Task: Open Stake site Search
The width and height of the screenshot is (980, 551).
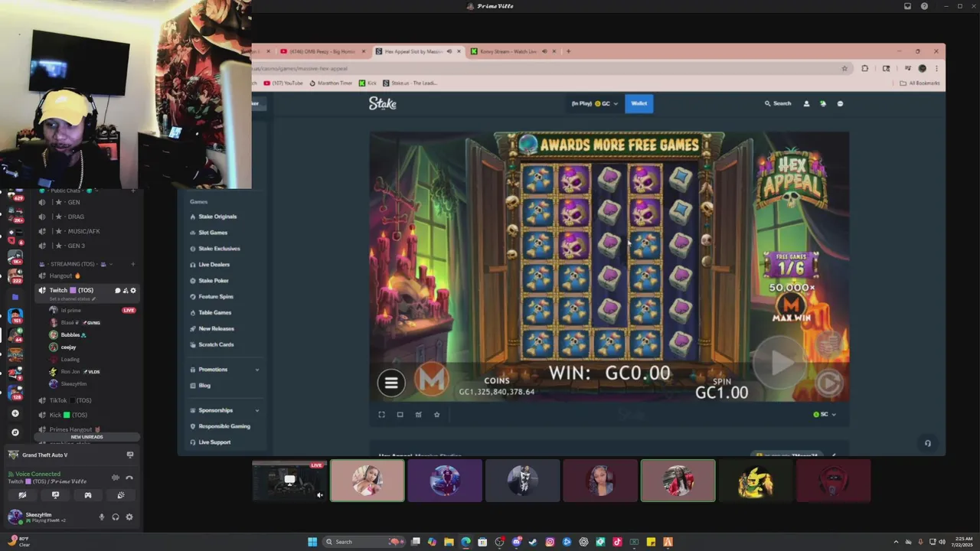Action: coord(778,103)
